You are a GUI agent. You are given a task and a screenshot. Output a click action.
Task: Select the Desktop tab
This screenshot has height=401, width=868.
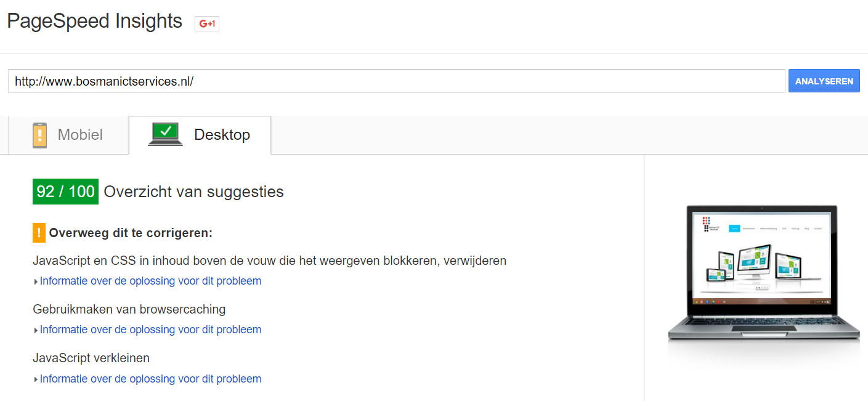(200, 135)
